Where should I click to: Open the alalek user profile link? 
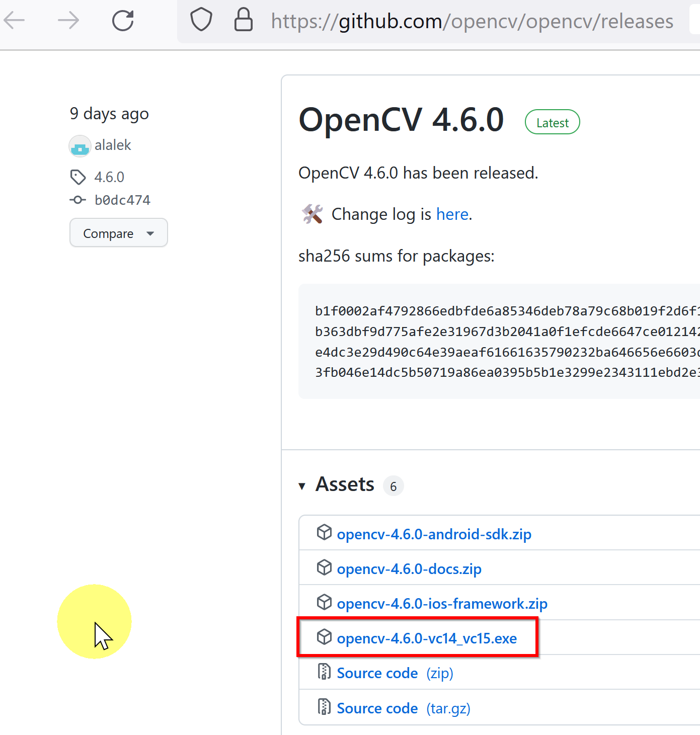click(x=113, y=145)
